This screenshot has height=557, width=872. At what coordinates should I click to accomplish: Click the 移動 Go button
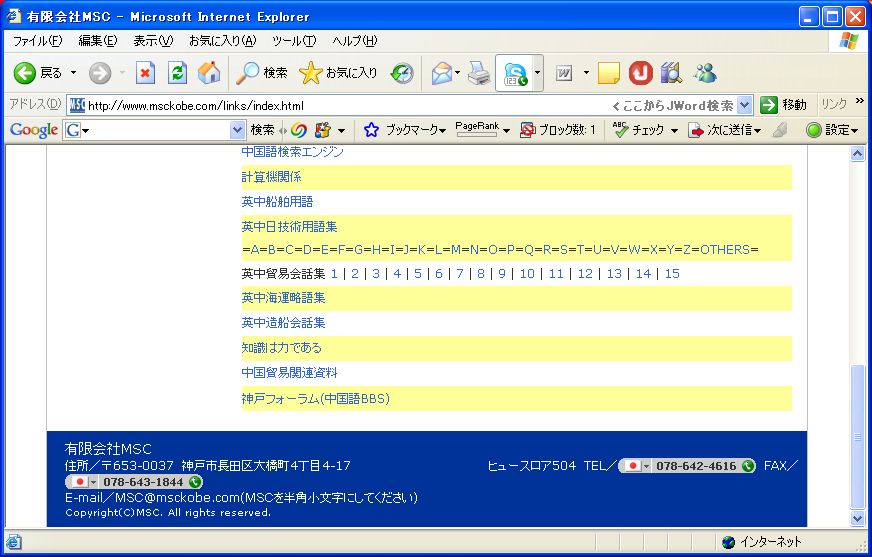[783, 105]
